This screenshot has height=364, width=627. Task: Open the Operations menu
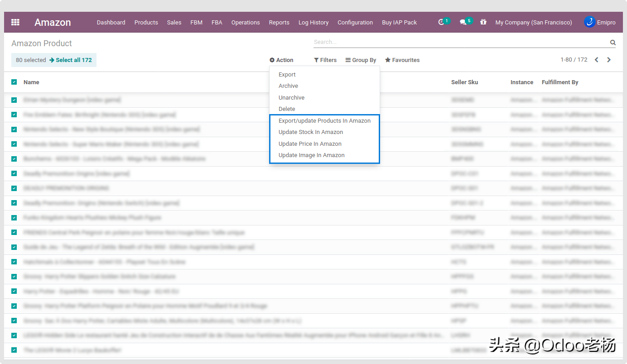(246, 22)
